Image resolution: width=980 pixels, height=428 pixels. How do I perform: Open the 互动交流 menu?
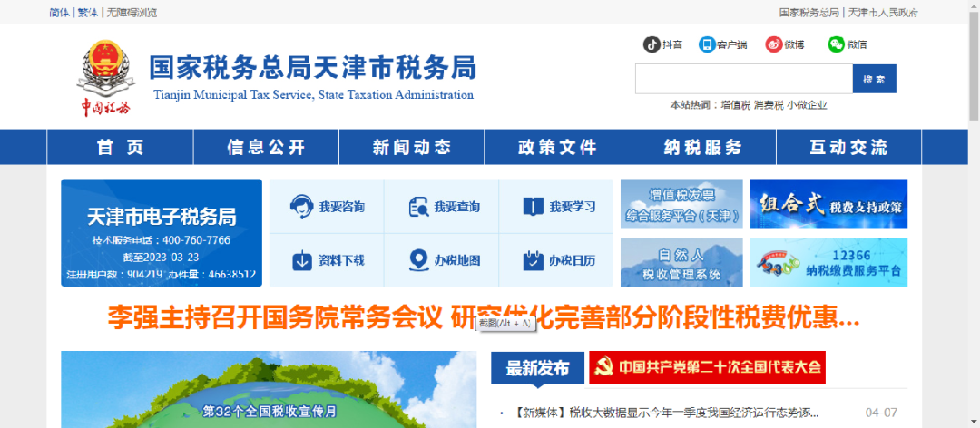click(x=848, y=147)
